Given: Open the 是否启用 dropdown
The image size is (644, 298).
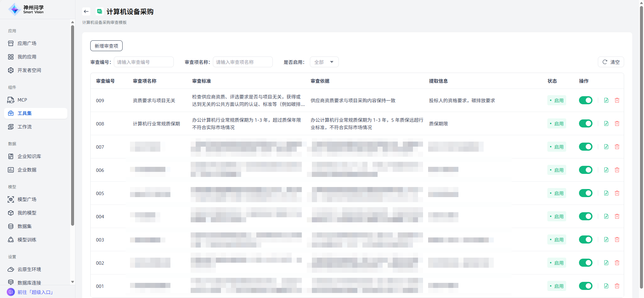Looking at the screenshot, I should (324, 62).
